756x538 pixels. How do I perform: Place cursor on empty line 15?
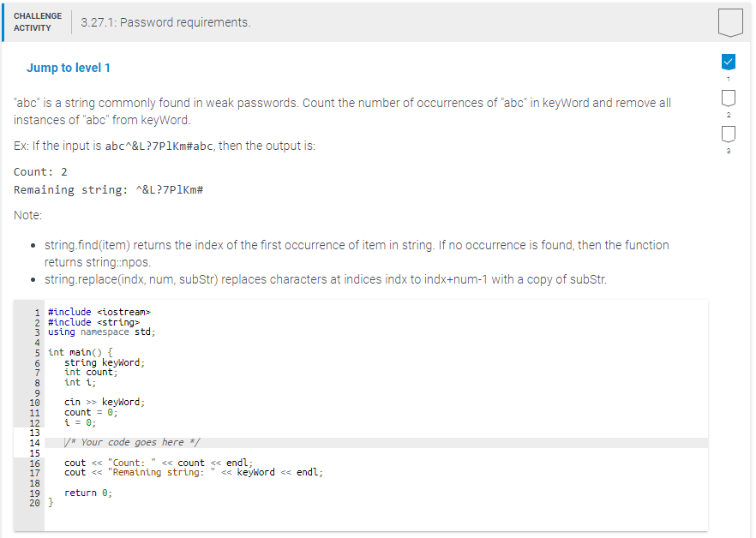coord(376,452)
